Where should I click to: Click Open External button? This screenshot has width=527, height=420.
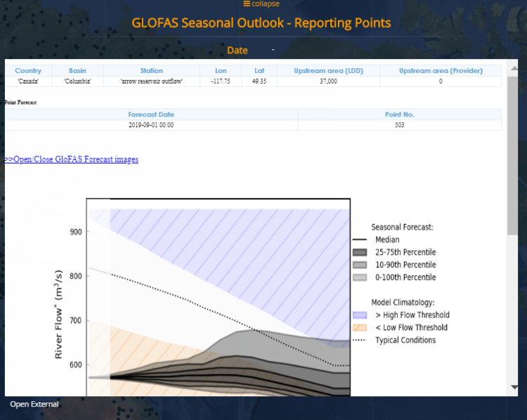pos(34,404)
